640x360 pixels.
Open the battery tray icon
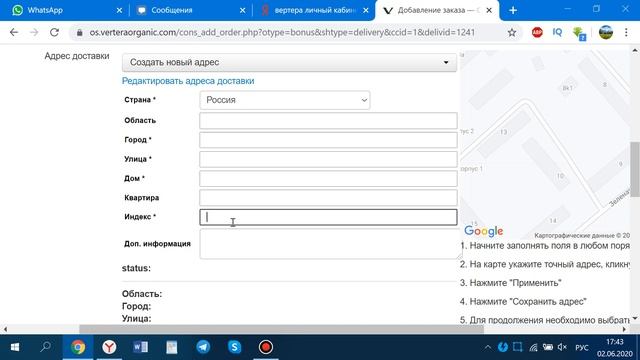[x=548, y=347]
